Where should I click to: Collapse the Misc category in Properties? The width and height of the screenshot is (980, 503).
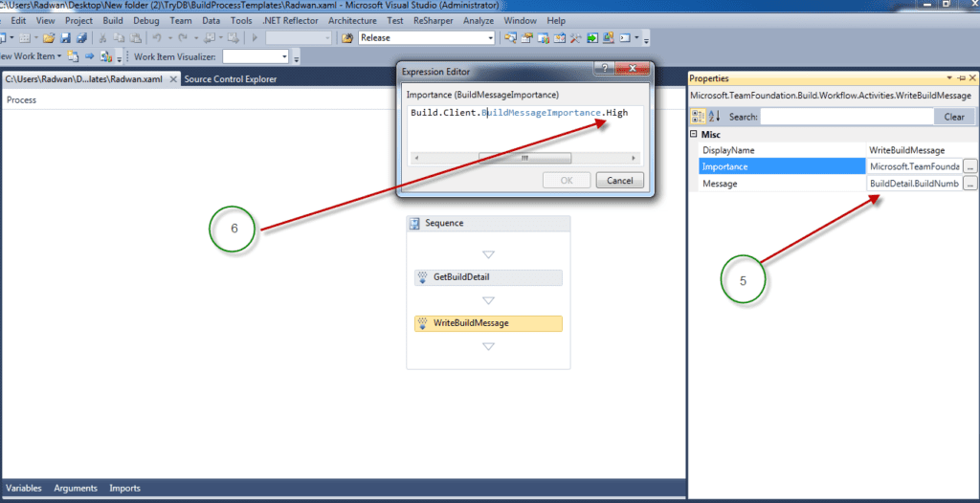coord(694,136)
